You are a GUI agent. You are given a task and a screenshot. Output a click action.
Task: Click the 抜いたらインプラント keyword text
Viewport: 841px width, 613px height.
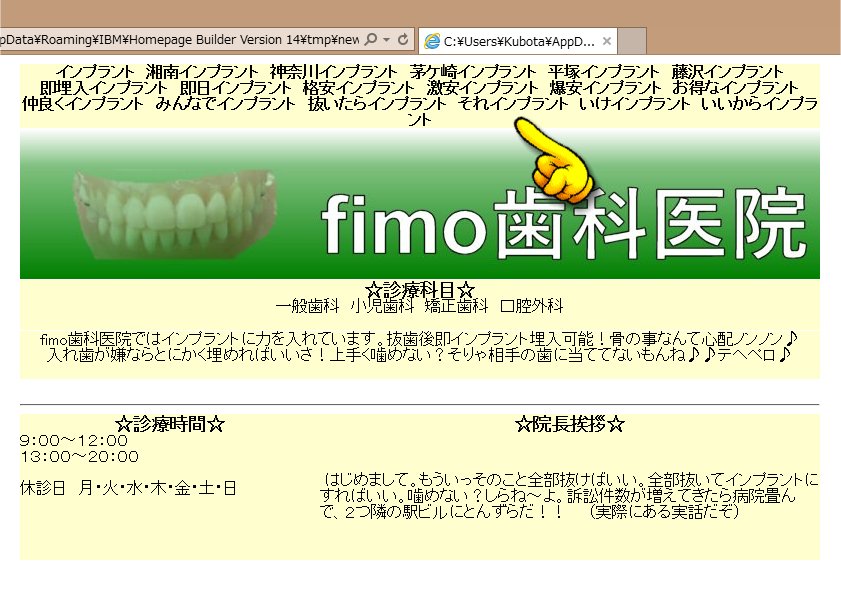(377, 104)
